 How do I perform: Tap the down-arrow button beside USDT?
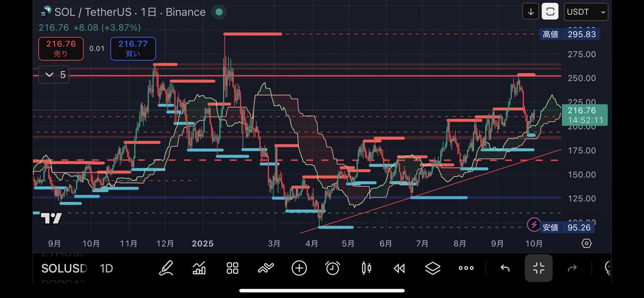530,12
